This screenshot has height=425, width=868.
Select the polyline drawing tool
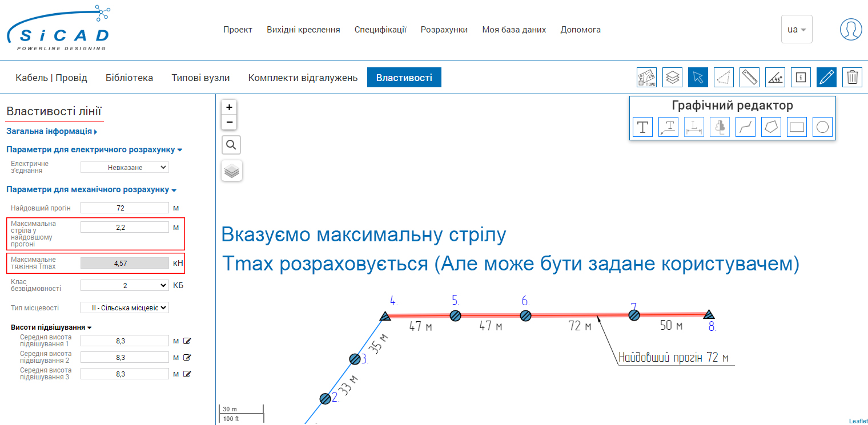(745, 127)
